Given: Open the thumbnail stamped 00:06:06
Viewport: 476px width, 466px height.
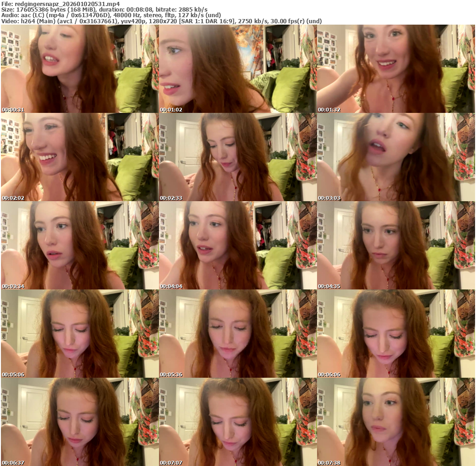Looking at the screenshot, I should pyautogui.click(x=396, y=334).
